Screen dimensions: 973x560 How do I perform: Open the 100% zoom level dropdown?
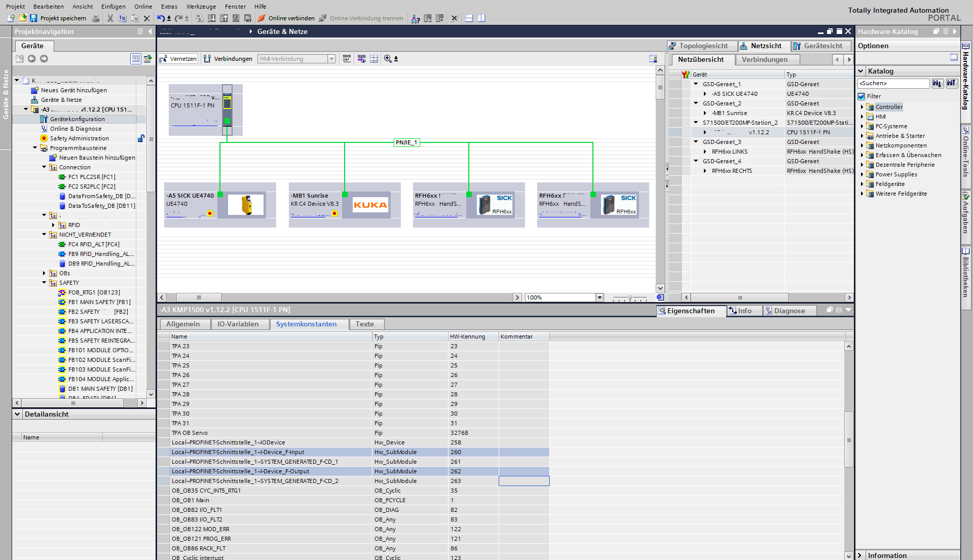600,297
